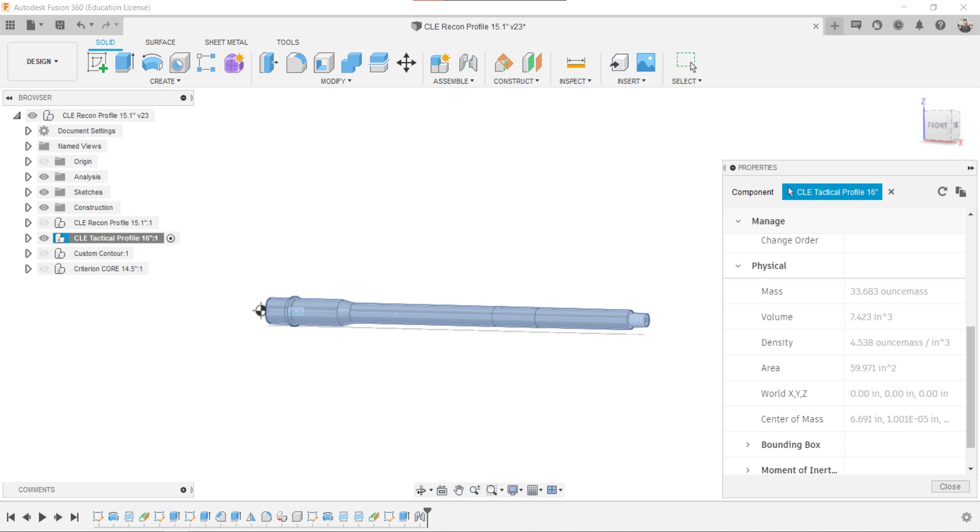Open the ASSEMBLE menu
This screenshot has width=980, height=532.
tap(453, 81)
